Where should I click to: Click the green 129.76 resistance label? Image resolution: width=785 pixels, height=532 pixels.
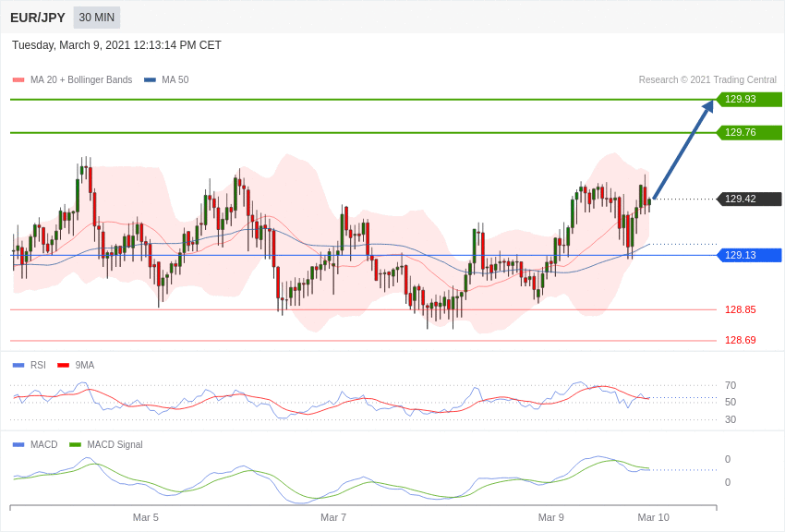tap(749, 133)
